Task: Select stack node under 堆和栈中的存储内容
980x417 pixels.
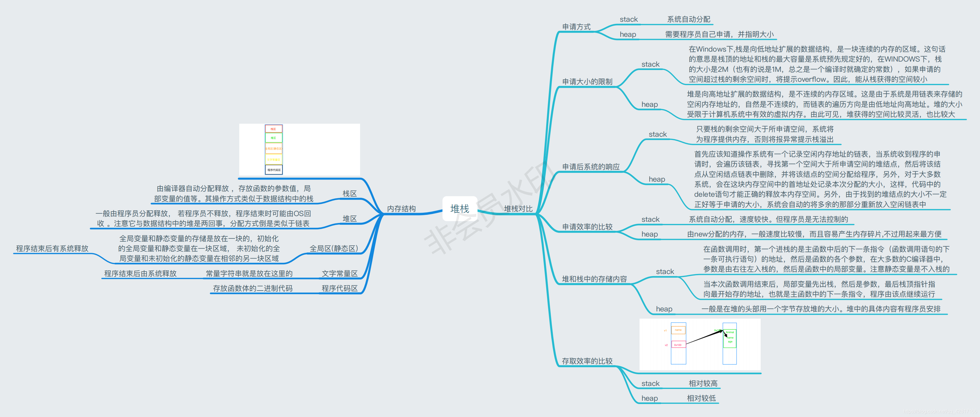Action: coord(665,271)
